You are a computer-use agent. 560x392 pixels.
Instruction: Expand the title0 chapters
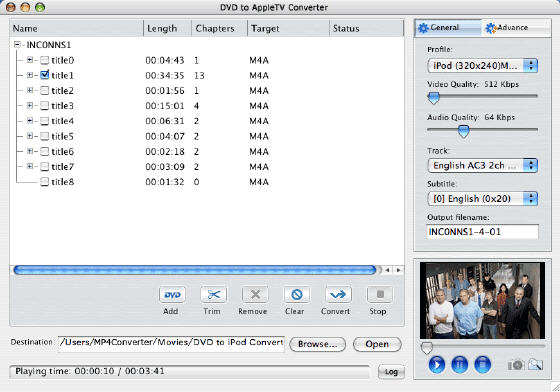click(30, 60)
